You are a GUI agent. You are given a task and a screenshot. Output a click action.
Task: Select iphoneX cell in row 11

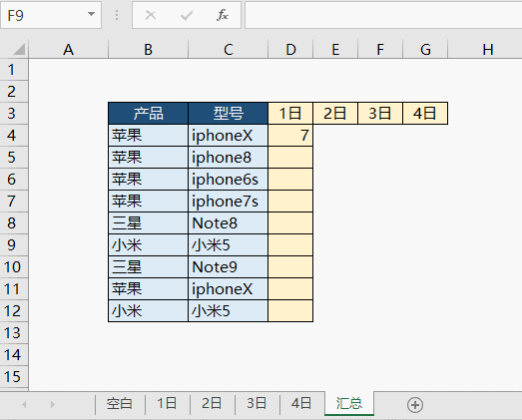[228, 289]
